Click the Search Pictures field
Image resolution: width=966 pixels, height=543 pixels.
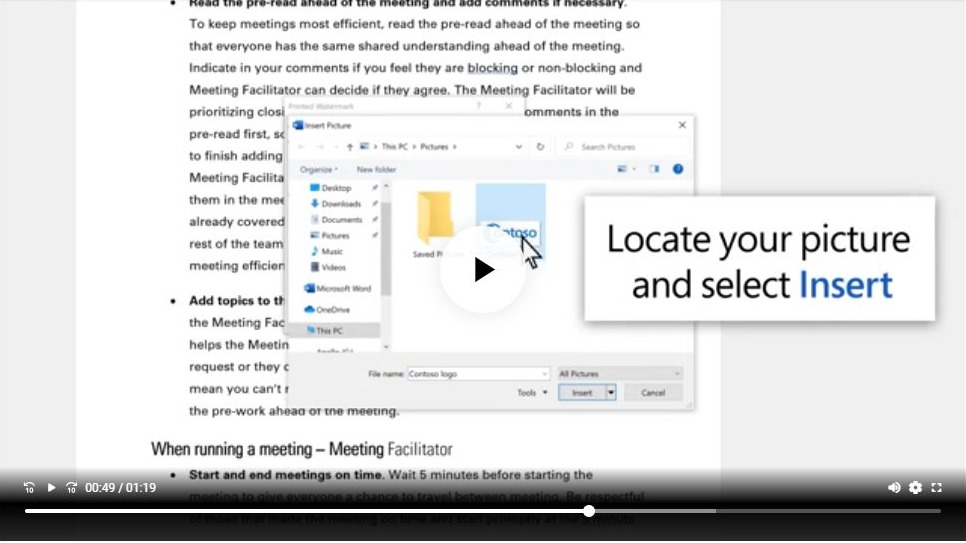624,147
